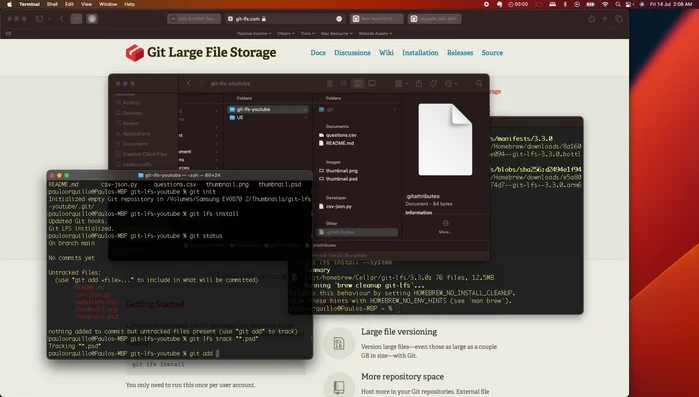The width and height of the screenshot is (699, 397).
Task: Open the Installation link
Action: [x=420, y=53]
